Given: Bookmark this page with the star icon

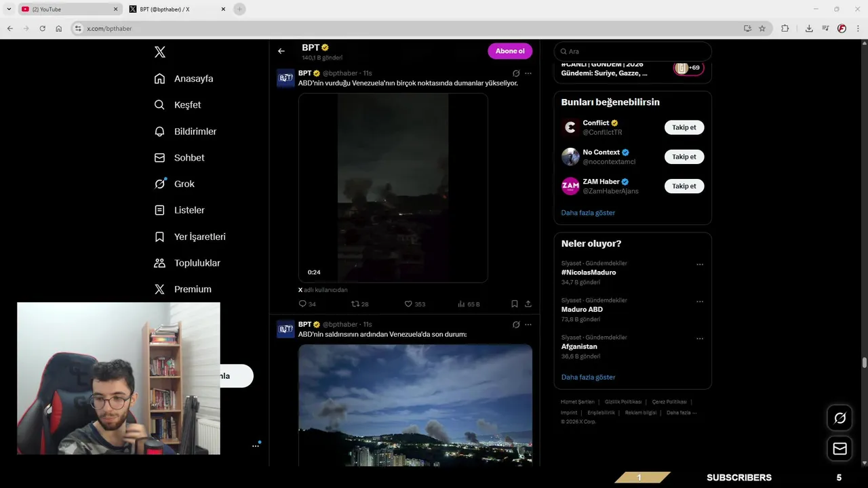Looking at the screenshot, I should pos(762,28).
